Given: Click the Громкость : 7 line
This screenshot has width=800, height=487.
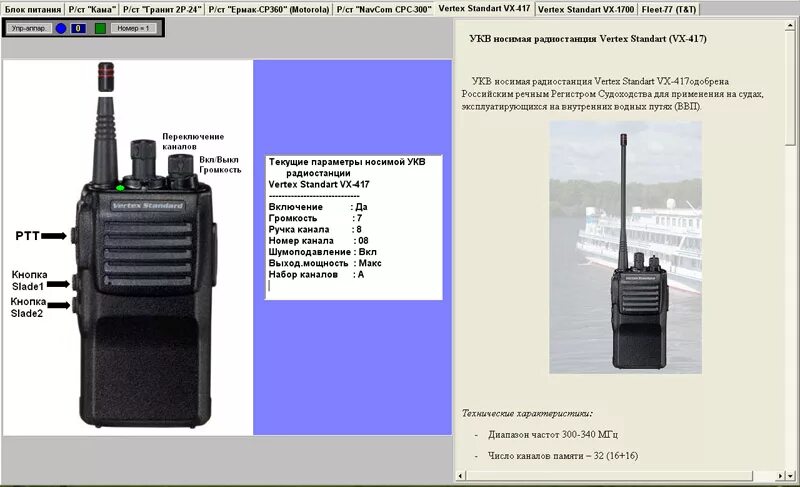Looking at the screenshot, I should coord(316,218).
